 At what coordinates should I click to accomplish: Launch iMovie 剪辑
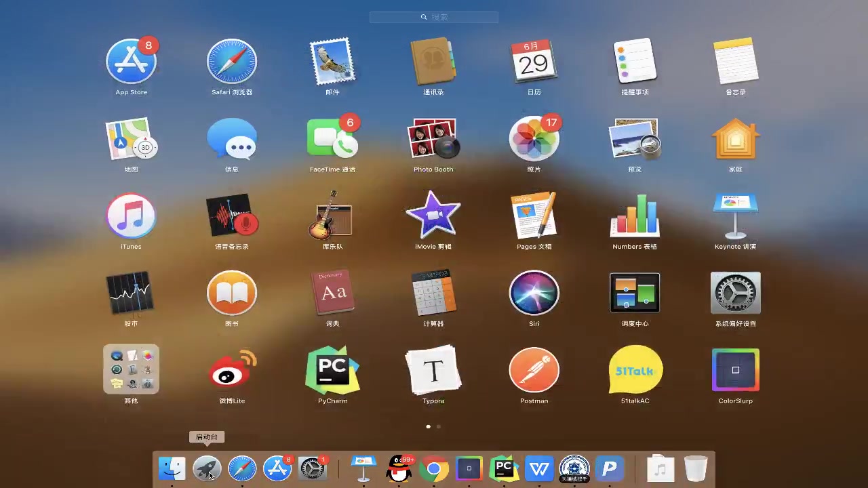pyautogui.click(x=433, y=216)
